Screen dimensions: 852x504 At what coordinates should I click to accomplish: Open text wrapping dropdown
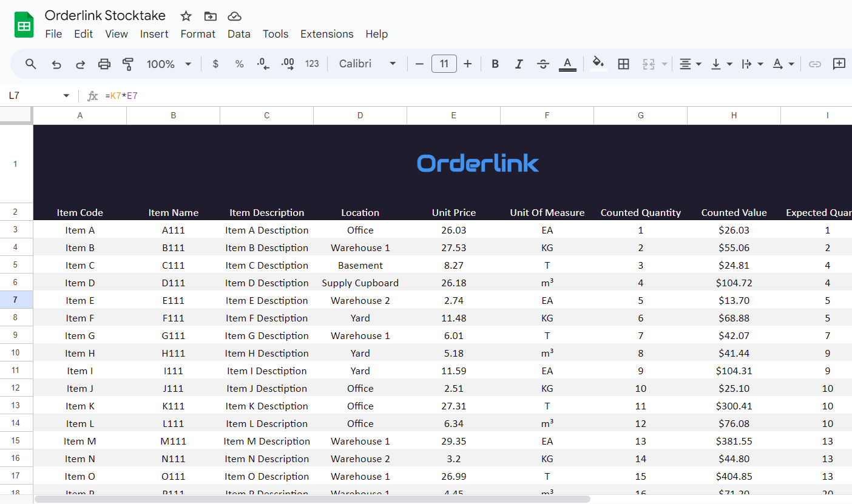[752, 64]
